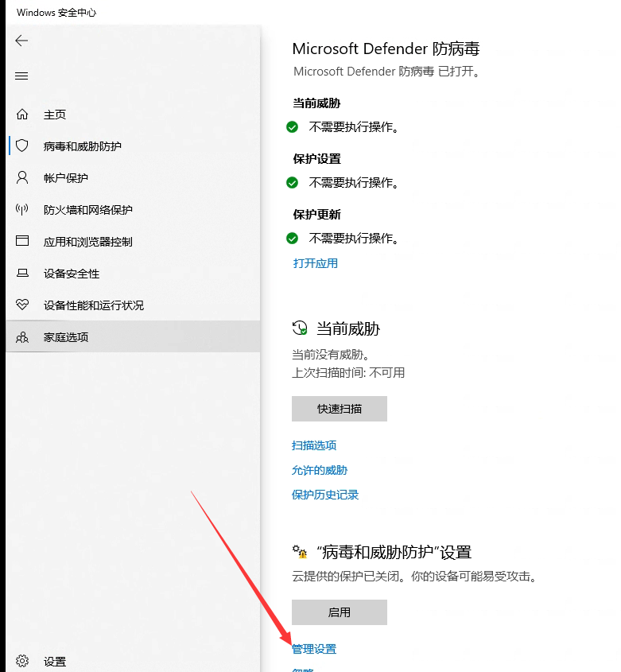This screenshot has width=621, height=672.
Task: Click the scan history icon beside 当前威胁
Action: point(300,328)
